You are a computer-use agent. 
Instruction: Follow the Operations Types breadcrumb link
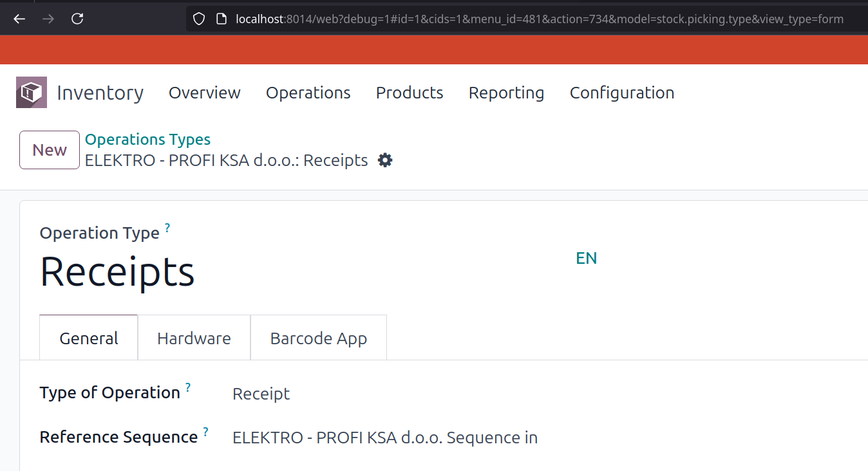pyautogui.click(x=147, y=140)
